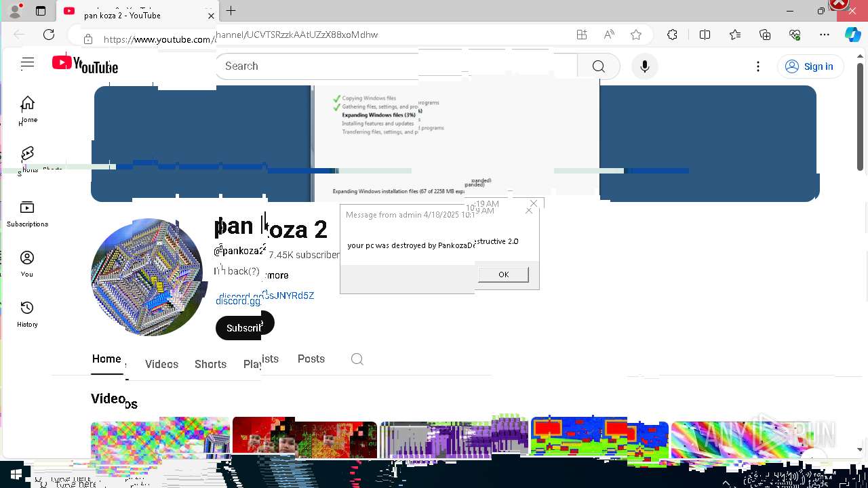Switch to the channel Shorts tab
Image resolution: width=868 pixels, height=488 pixels.
pyautogui.click(x=210, y=364)
